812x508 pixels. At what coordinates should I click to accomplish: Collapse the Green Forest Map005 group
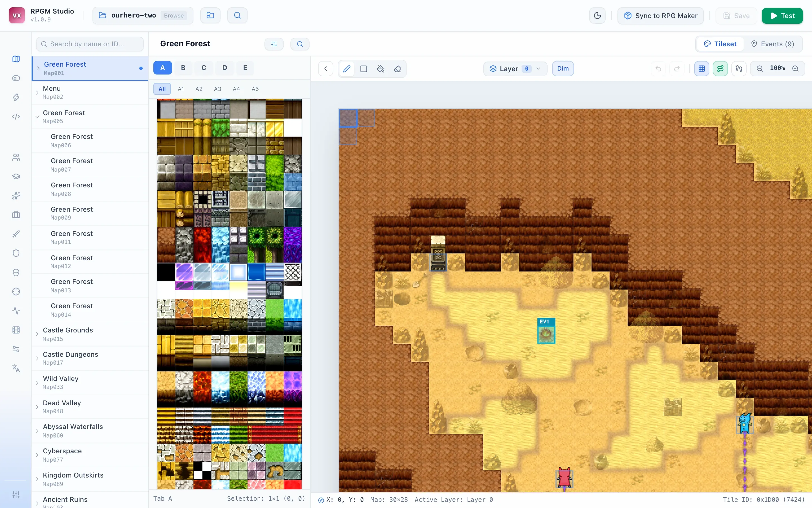click(37, 117)
